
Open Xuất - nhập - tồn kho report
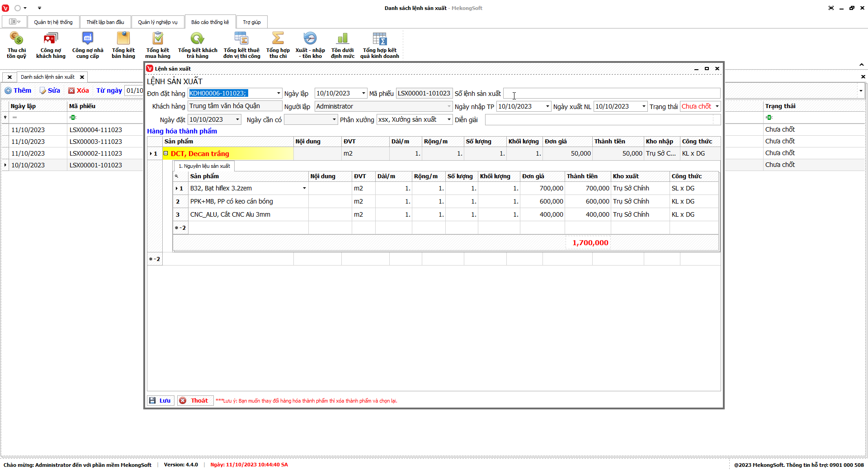(310, 45)
